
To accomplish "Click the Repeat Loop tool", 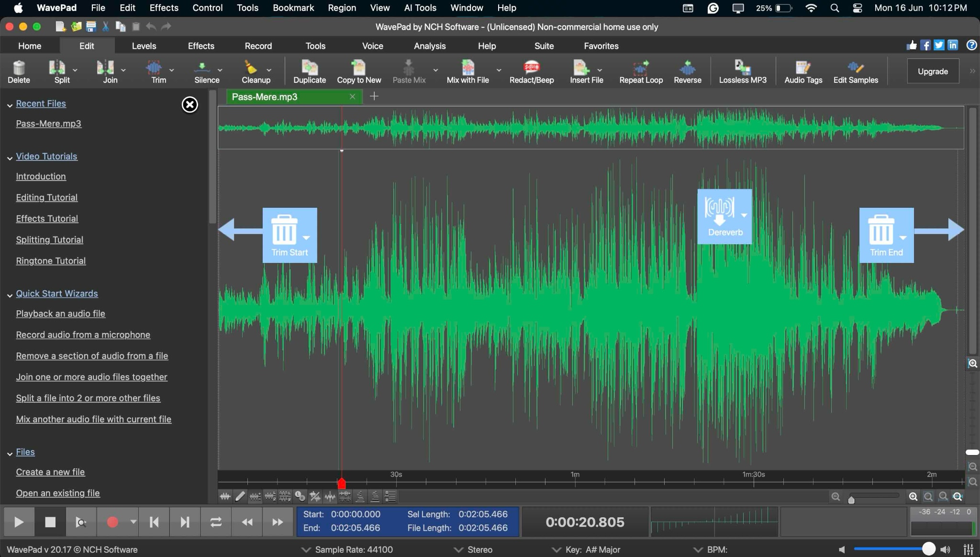I will pos(641,71).
